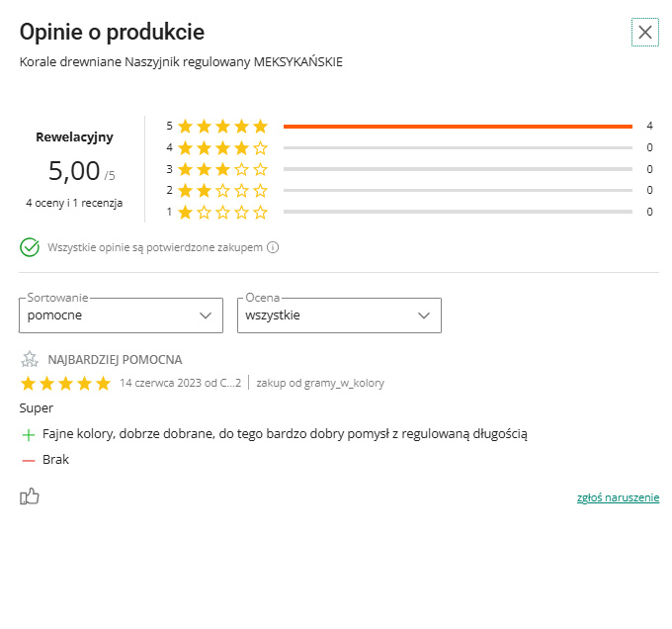Click the '4 oceny i 1 recenzja' text
This screenshot has width=672, height=629.
point(74,203)
